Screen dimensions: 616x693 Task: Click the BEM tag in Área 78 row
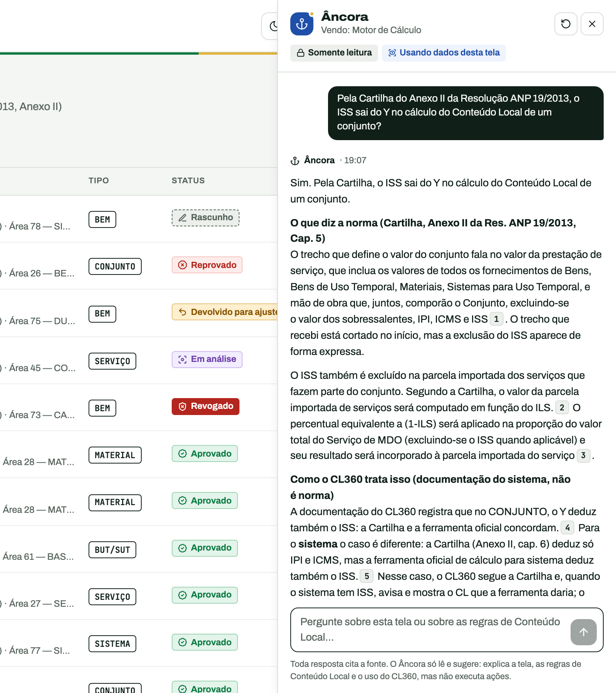[102, 219]
